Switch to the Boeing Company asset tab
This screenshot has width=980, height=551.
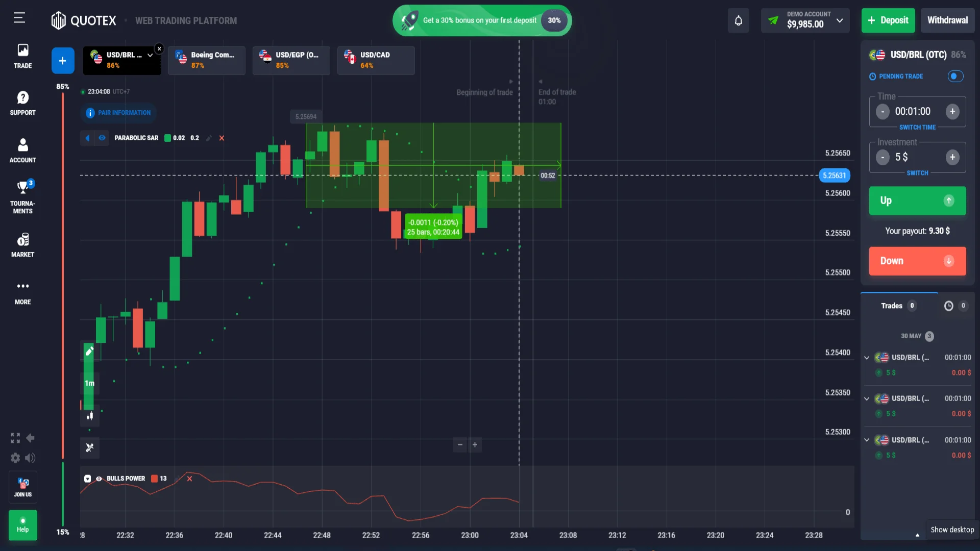(207, 60)
